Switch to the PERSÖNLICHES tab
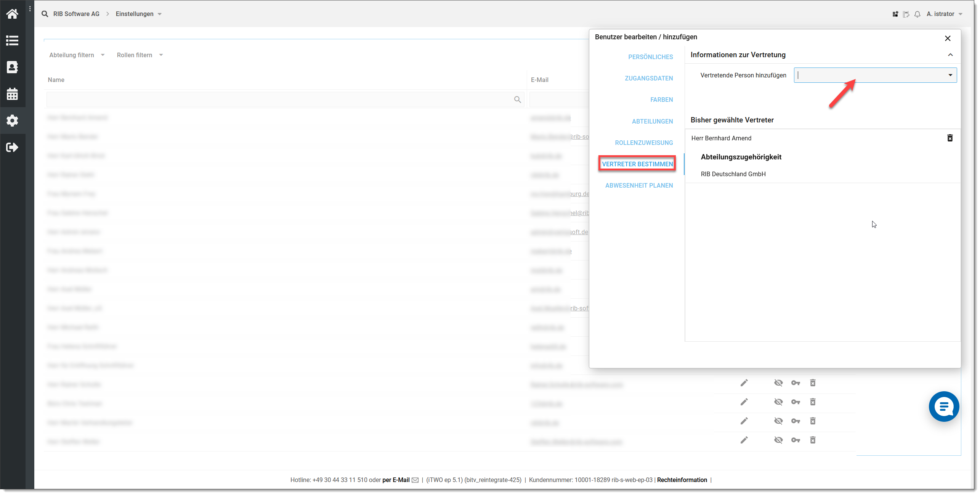This screenshot has height=495, width=980. tap(650, 57)
